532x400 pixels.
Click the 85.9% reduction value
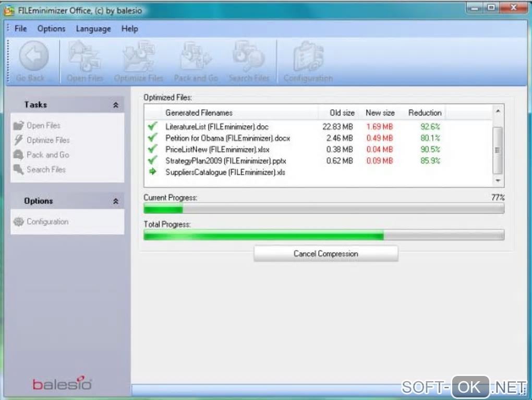point(430,161)
